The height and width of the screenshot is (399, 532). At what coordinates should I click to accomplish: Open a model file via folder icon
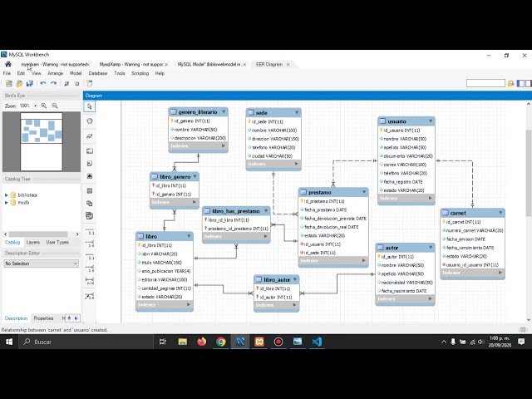tap(19, 83)
